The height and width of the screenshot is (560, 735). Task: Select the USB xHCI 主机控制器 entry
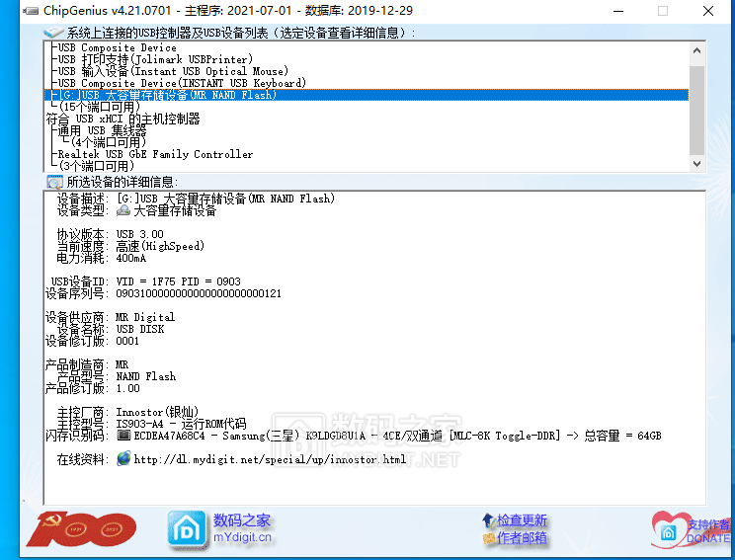122,119
